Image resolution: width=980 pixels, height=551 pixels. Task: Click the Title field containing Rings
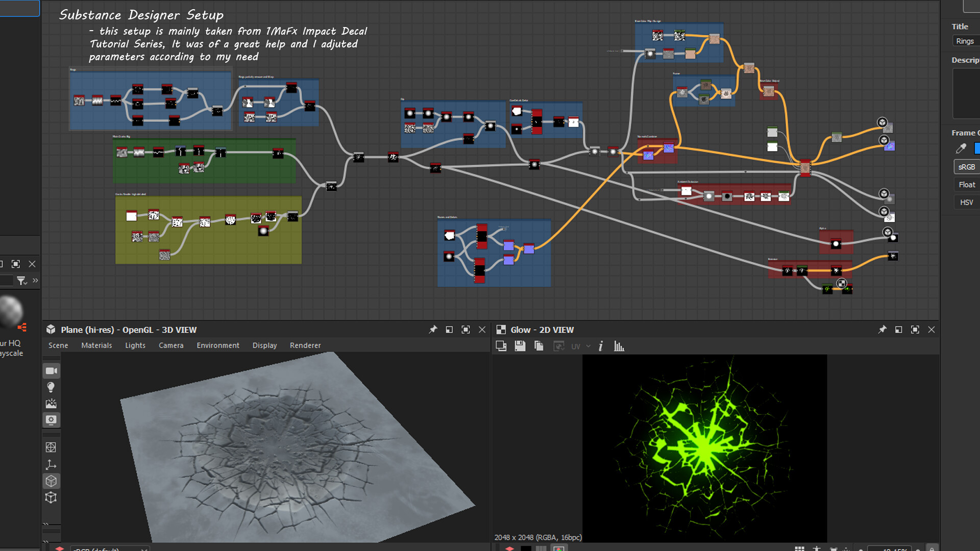tap(966, 41)
